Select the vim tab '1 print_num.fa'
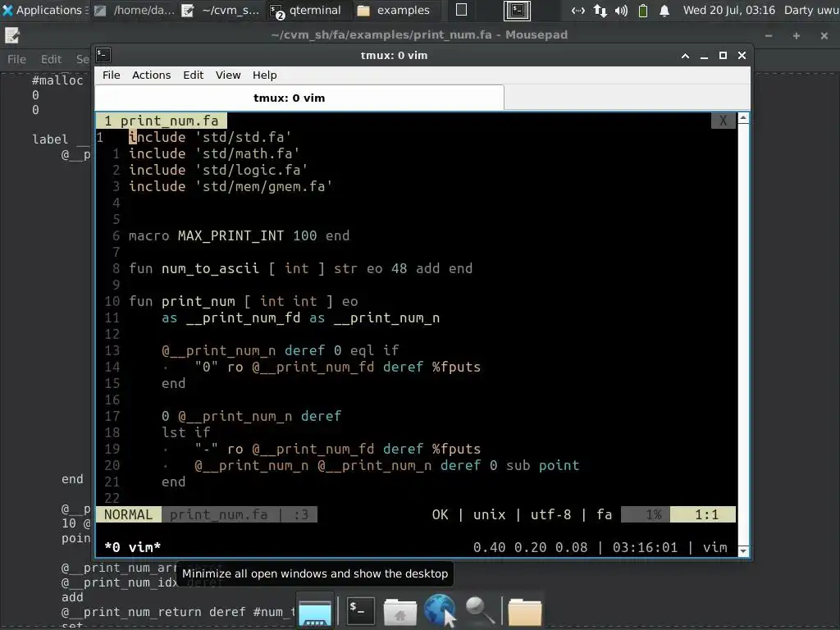The height and width of the screenshot is (630, 840). coord(162,121)
